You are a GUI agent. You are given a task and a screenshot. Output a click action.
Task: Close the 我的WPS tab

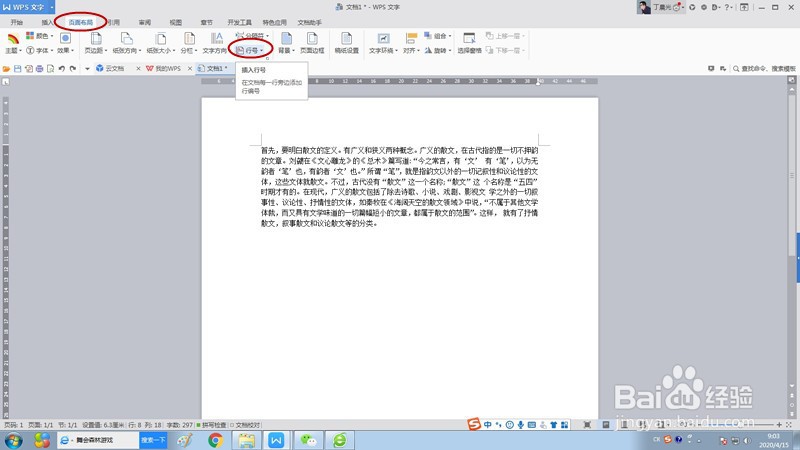click(x=190, y=68)
